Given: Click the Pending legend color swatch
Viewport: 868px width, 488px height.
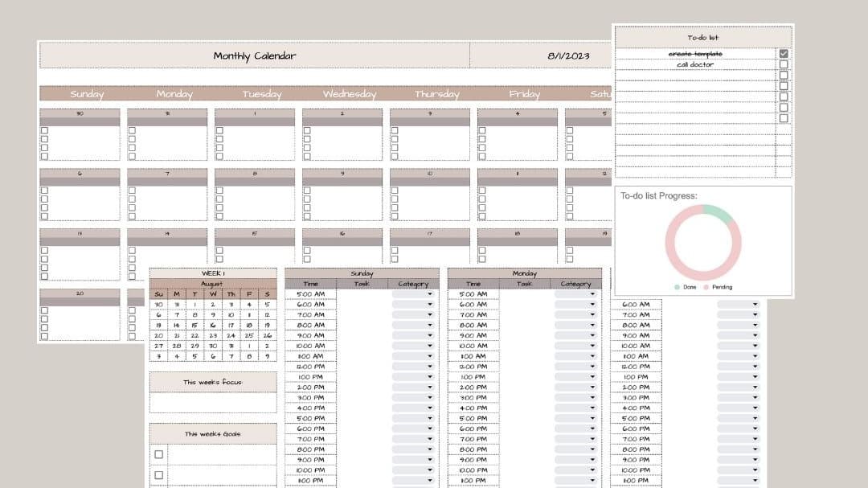Looking at the screenshot, I should point(706,287).
